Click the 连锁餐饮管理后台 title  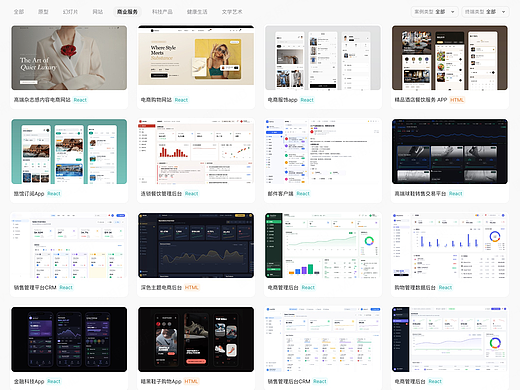161,194
